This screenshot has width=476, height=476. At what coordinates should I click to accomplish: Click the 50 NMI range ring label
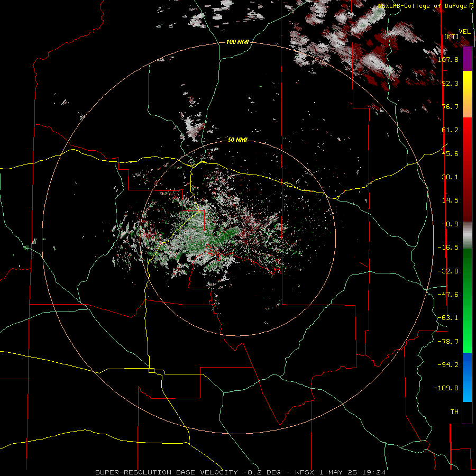coord(237,140)
